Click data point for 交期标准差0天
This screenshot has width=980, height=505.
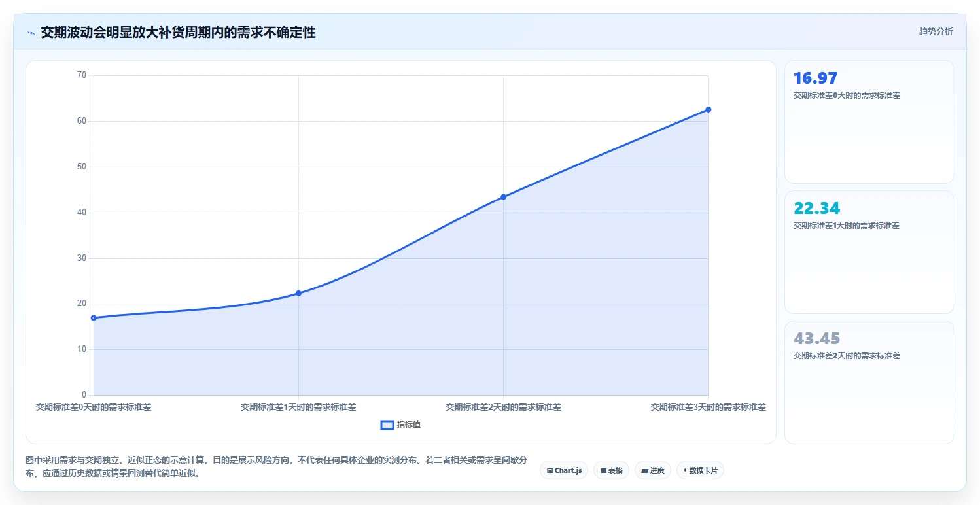point(94,318)
